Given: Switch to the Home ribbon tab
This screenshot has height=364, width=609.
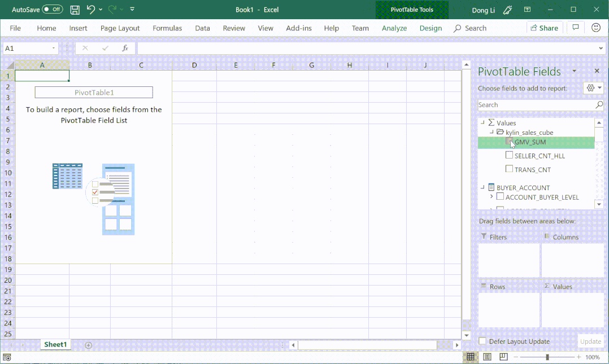Looking at the screenshot, I should [x=46, y=28].
